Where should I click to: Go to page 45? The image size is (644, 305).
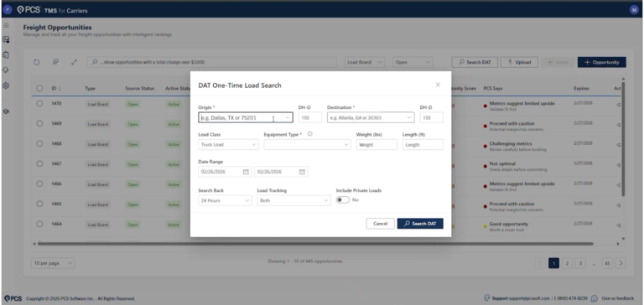pyautogui.click(x=607, y=263)
